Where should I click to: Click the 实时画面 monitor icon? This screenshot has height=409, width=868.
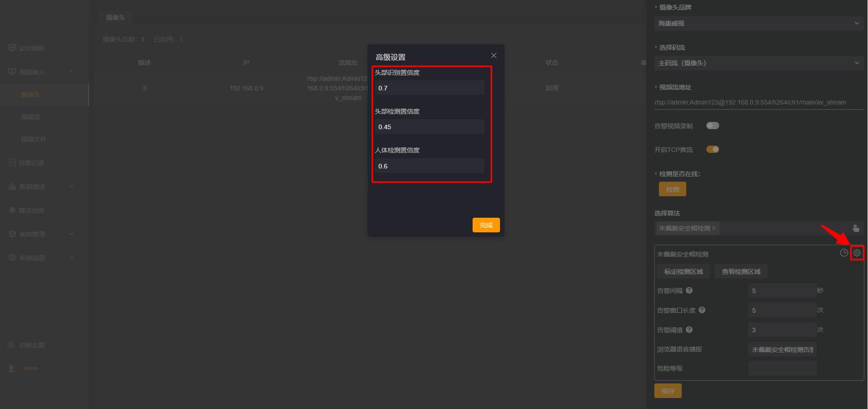coord(12,48)
